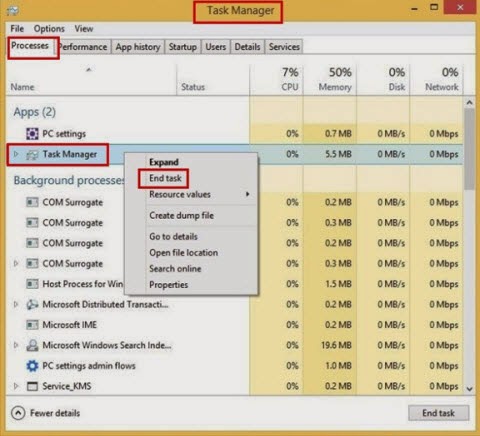Screen dimensions: 480x436
Task: Choose Open file location in context menu
Action: pos(183,253)
